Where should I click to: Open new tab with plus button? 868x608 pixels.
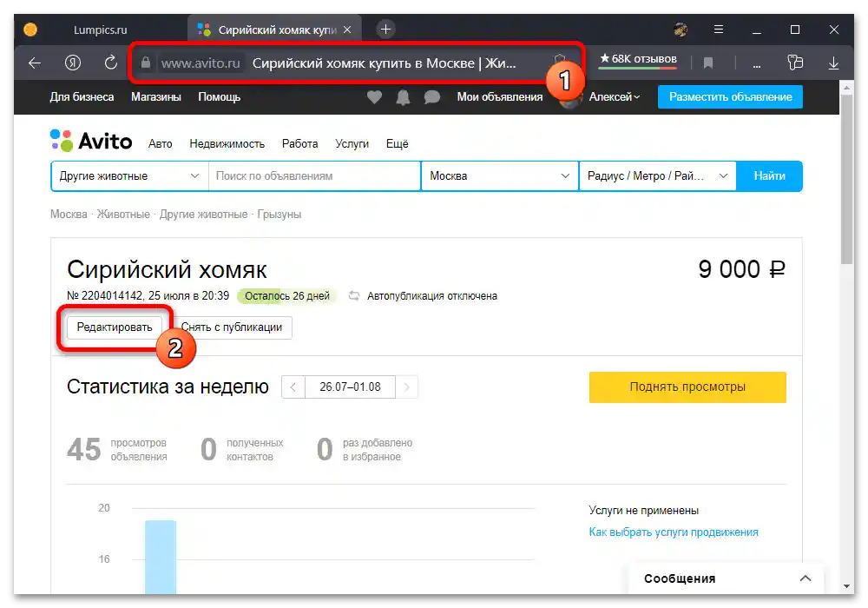click(x=386, y=30)
